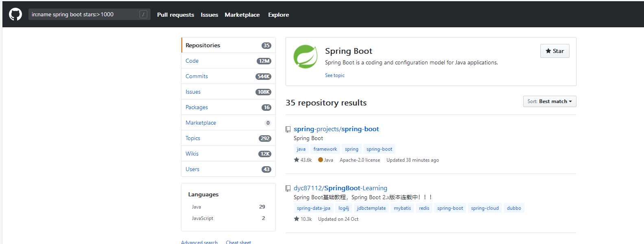Open Issues in top navigation
644x244 pixels.
pyautogui.click(x=210, y=15)
